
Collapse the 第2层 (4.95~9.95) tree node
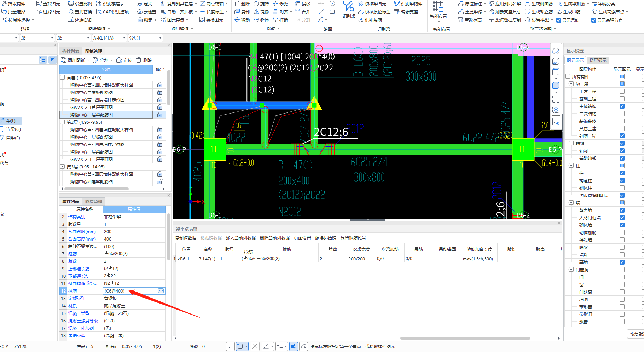pos(63,122)
